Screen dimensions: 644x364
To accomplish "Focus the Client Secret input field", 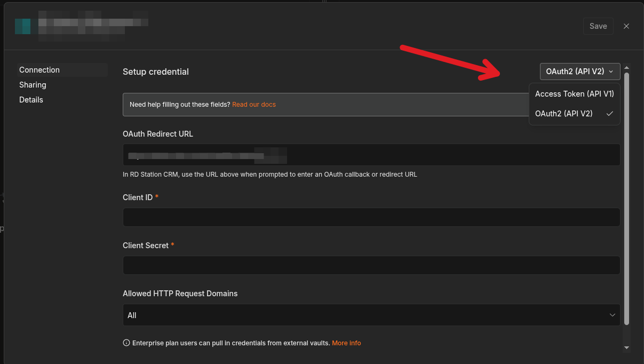I will pyautogui.click(x=371, y=265).
